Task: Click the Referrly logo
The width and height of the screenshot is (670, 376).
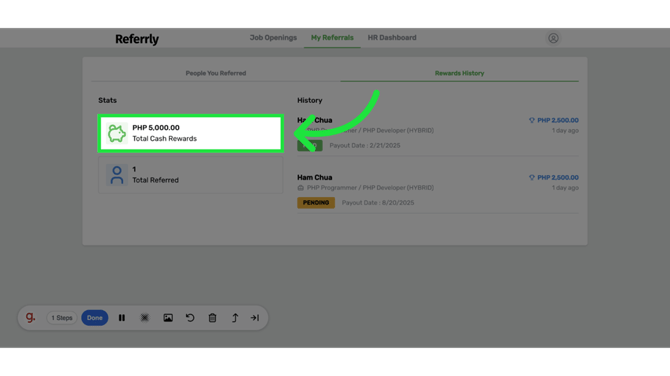Action: [137, 39]
